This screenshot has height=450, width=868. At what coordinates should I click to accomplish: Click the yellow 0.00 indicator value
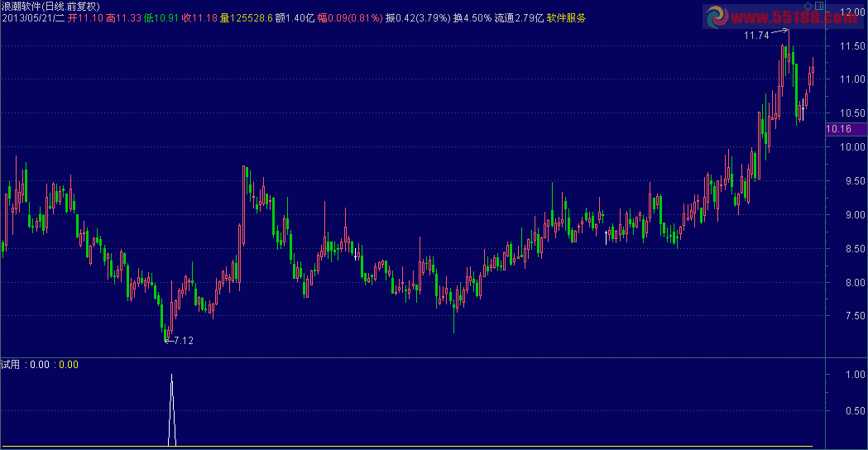[x=69, y=365]
